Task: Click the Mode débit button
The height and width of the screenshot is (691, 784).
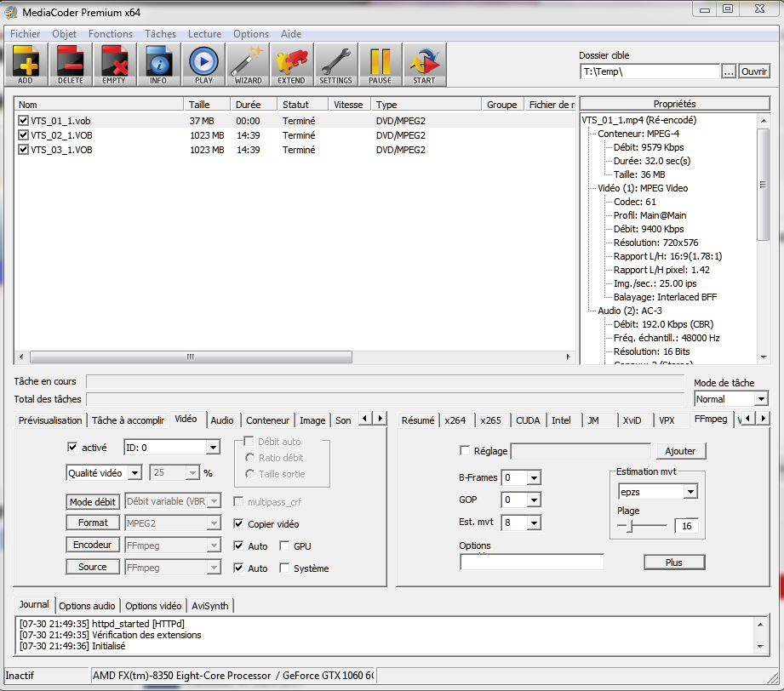Action: 93,501
